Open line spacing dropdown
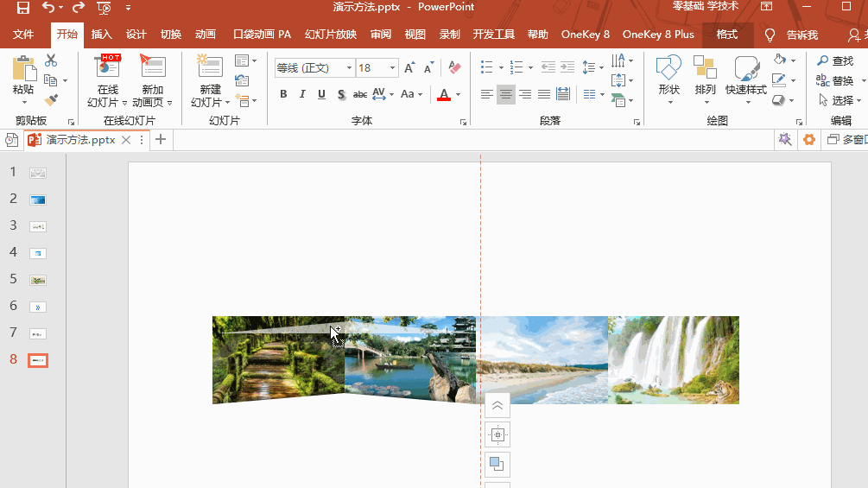The height and width of the screenshot is (488, 868). click(592, 68)
